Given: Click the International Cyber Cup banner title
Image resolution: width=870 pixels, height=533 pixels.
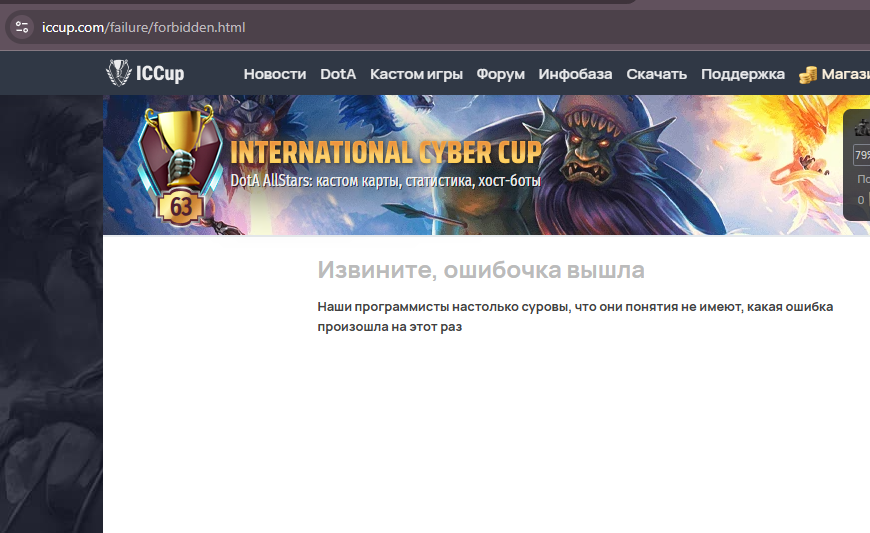Looking at the screenshot, I should (x=386, y=153).
